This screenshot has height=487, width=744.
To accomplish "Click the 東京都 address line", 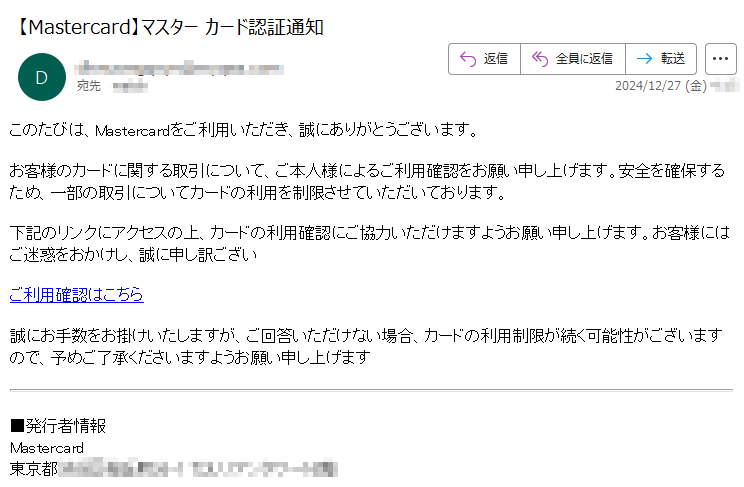I will (x=174, y=468).
